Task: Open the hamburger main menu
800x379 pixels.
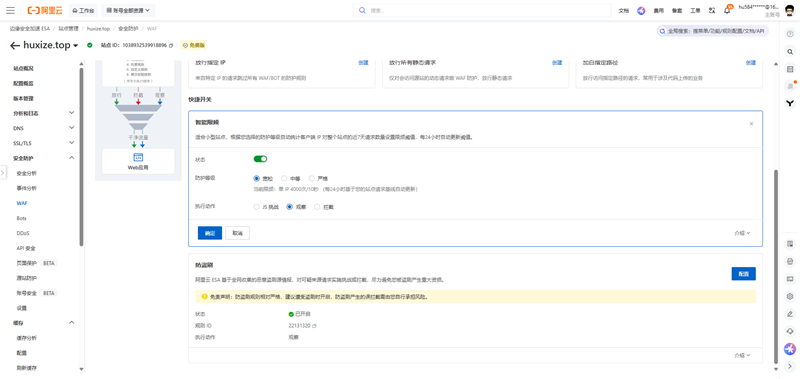Action: coord(10,10)
